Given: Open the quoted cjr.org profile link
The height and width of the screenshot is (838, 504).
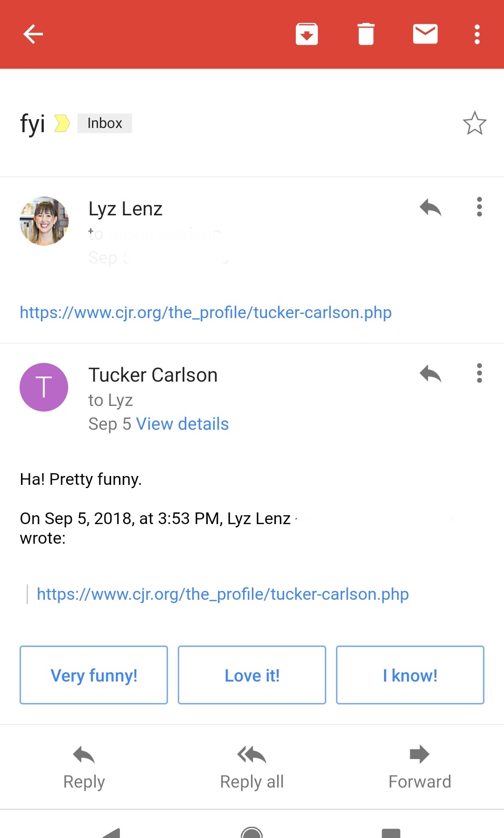Looking at the screenshot, I should pos(223,594).
